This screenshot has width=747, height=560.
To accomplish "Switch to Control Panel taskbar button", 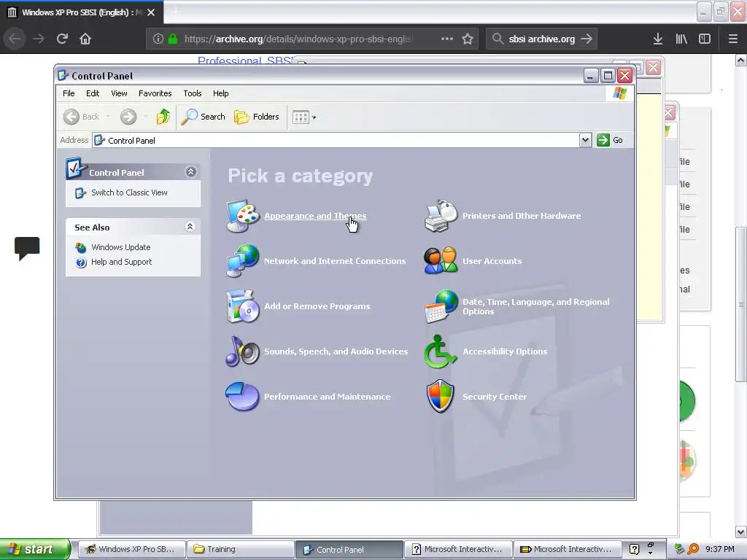I will click(x=349, y=550).
